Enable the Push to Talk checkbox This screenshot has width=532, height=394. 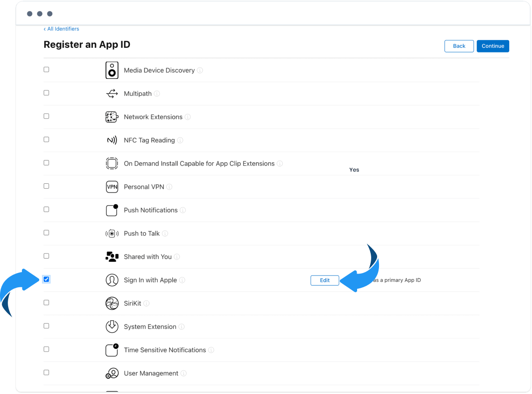46,233
